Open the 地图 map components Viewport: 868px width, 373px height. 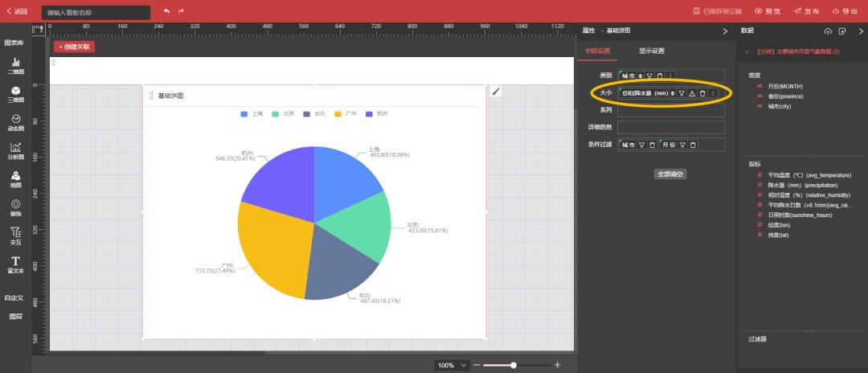pos(15,178)
